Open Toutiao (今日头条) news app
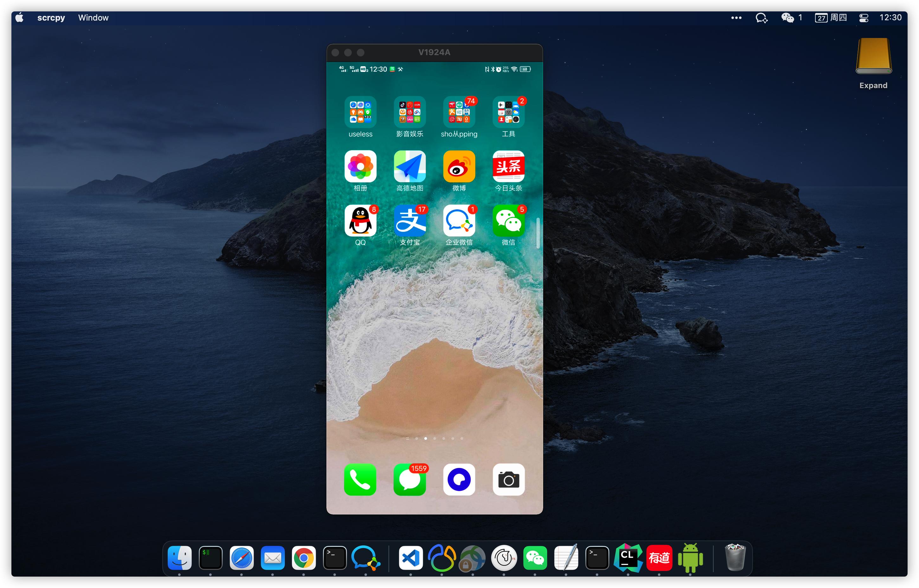 click(x=508, y=167)
